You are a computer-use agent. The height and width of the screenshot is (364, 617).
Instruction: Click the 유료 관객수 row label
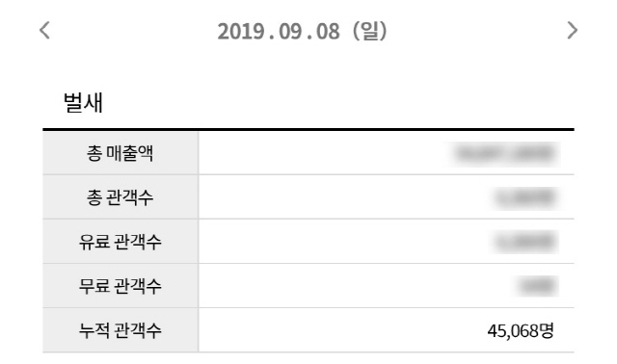pyautogui.click(x=120, y=242)
